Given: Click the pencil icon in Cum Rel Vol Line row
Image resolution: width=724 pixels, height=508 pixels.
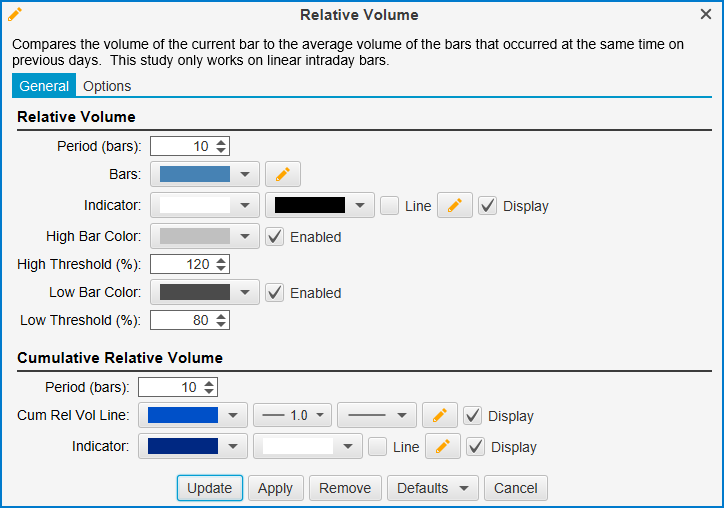Looking at the screenshot, I should tap(439, 416).
